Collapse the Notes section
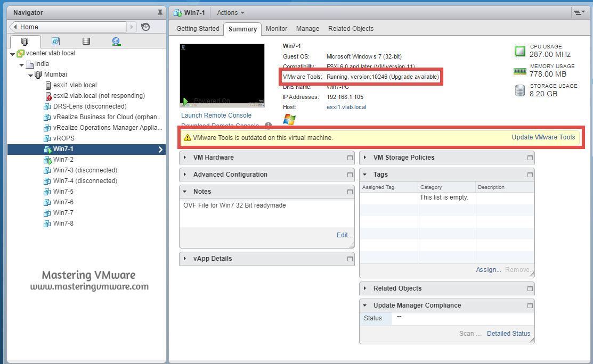Viewport: 593px width, 364px height. 185,192
